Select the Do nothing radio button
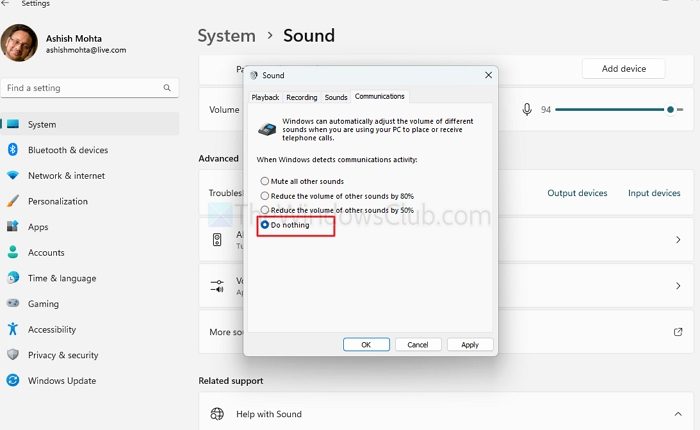This screenshot has width=700, height=430. coord(265,225)
